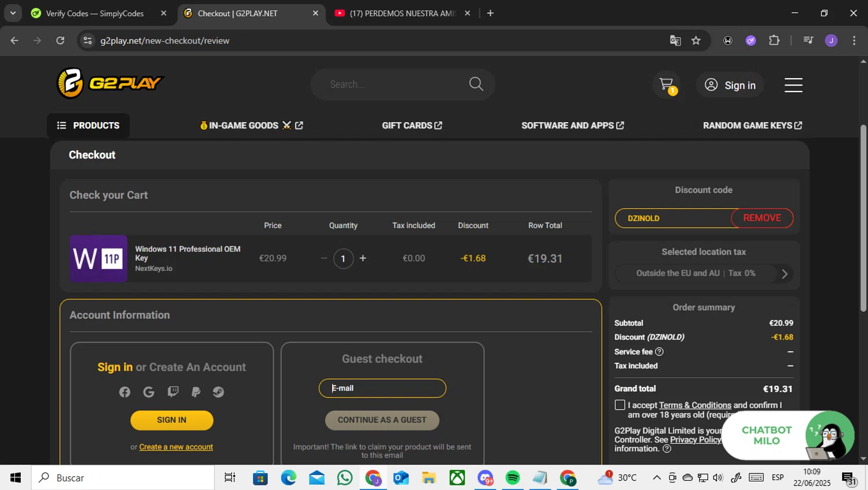Click the site information icon in address bar
This screenshot has width=868, height=490.
(x=88, y=40)
